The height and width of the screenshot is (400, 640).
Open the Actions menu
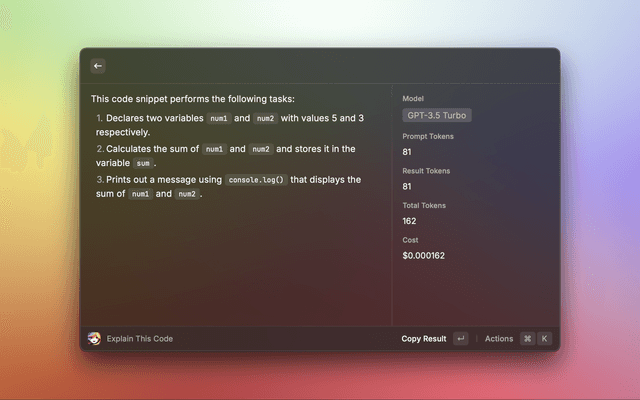[x=499, y=339]
